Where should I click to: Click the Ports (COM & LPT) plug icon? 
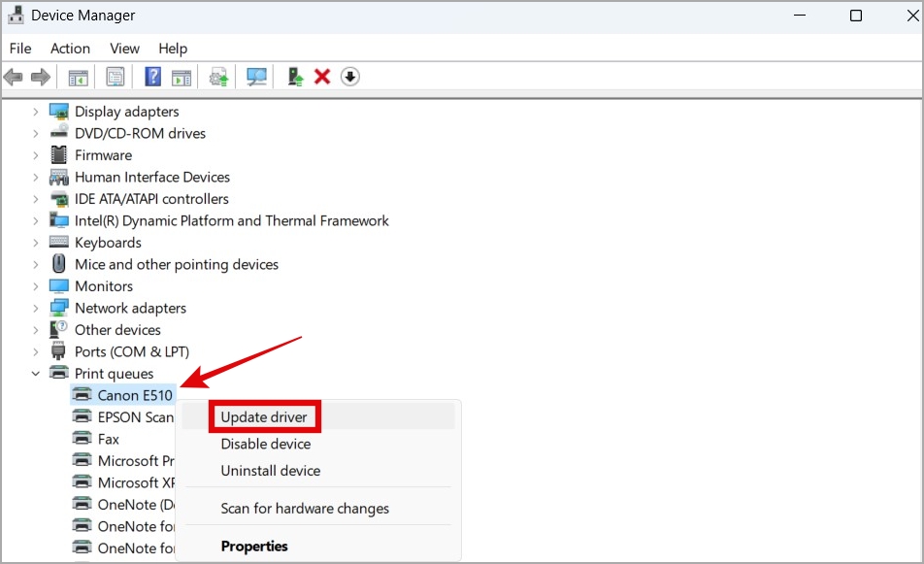(x=58, y=350)
